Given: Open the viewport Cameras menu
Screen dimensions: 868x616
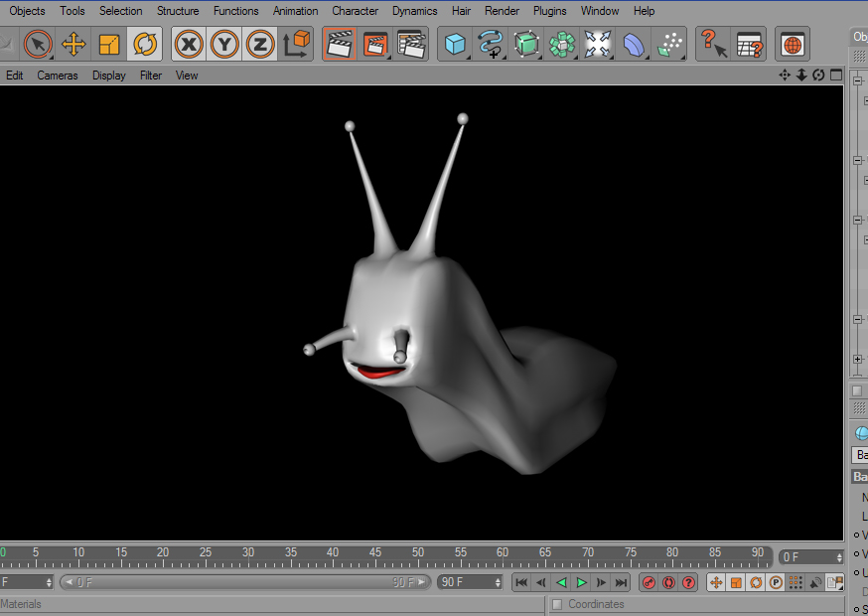Looking at the screenshot, I should coord(58,76).
